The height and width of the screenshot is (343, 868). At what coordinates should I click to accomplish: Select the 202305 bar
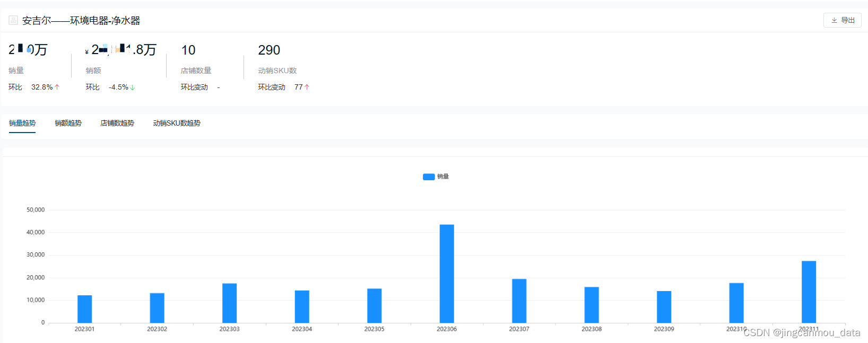[x=374, y=306]
